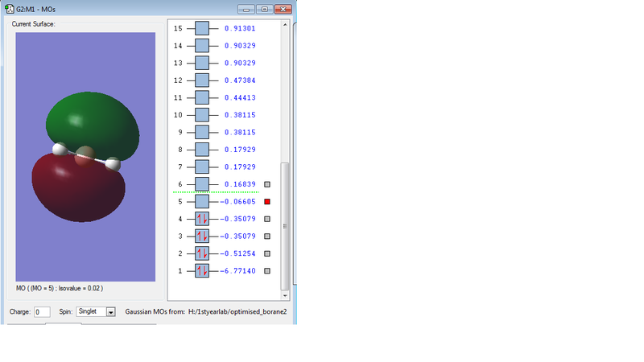Click the G2:M1 MOs window title icon
This screenshot has height=362, width=644.
pos(9,9)
